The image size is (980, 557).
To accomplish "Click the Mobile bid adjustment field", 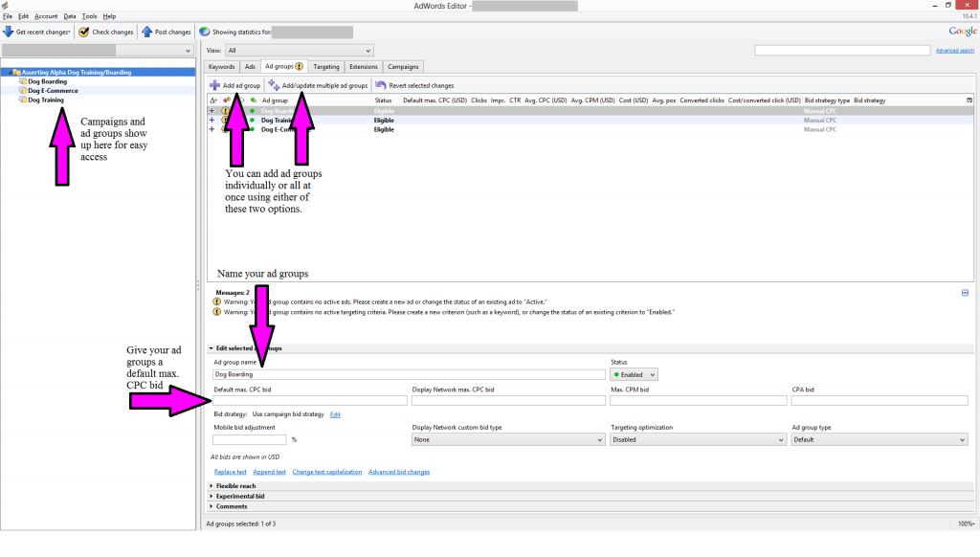I will point(250,439).
